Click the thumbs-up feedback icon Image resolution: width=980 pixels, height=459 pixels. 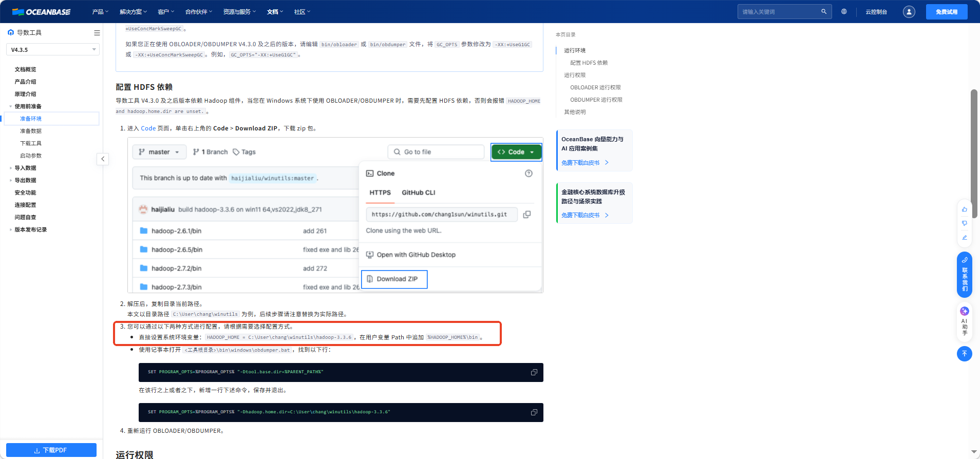(x=965, y=209)
